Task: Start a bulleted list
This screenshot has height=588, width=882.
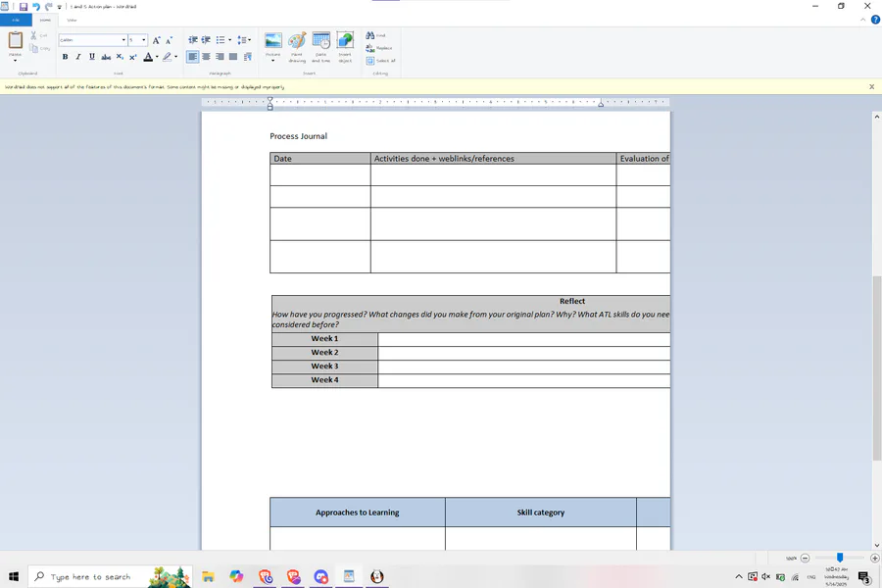Action: 220,40
